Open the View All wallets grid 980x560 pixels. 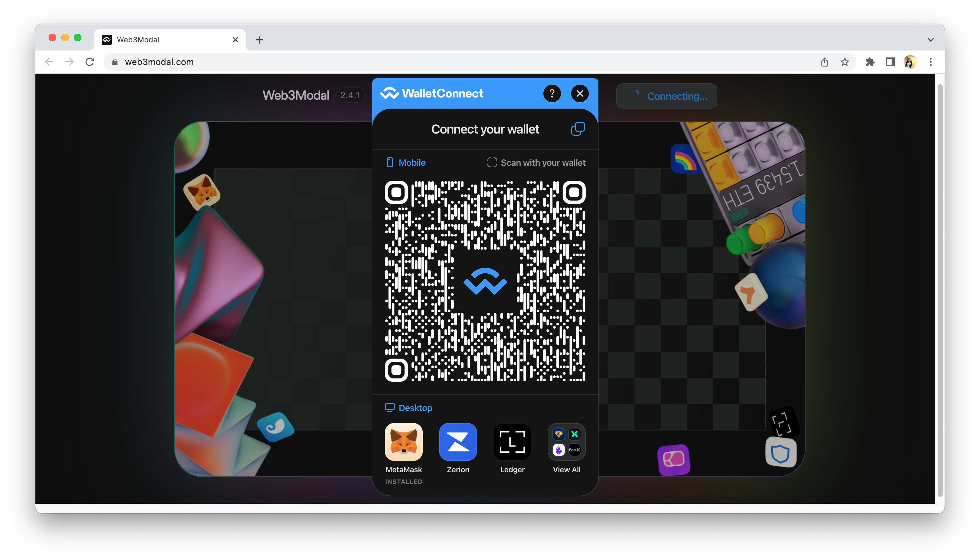[x=566, y=442]
